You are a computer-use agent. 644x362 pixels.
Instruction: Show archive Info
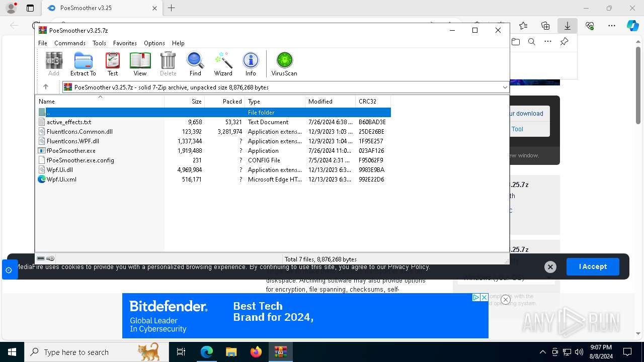251,64
